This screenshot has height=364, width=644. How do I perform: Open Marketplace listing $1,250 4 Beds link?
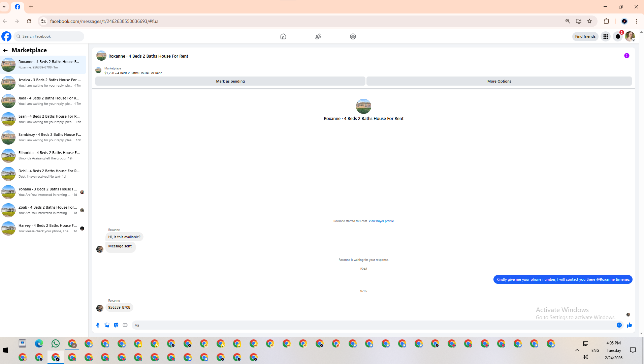tap(133, 73)
